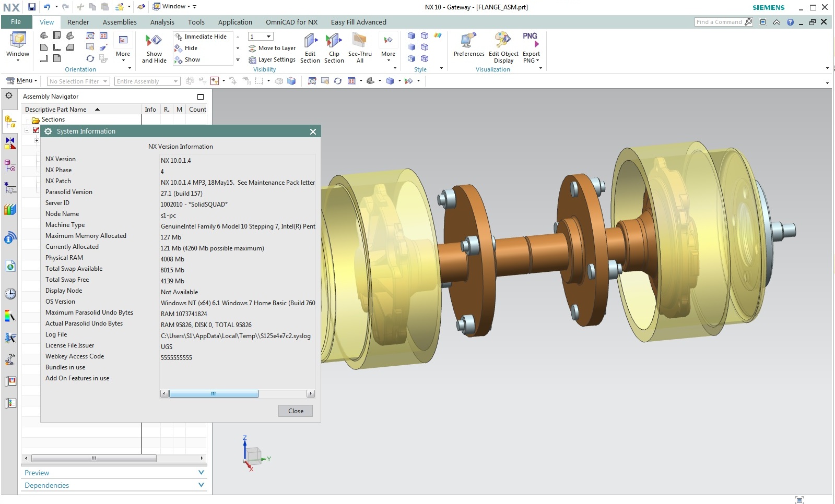Open the File tab

coord(16,22)
